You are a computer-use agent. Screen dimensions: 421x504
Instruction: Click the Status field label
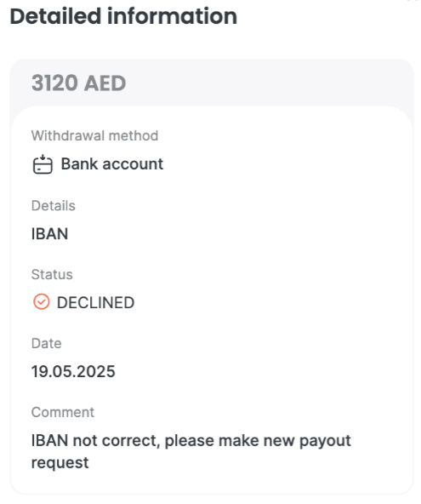[x=52, y=274]
